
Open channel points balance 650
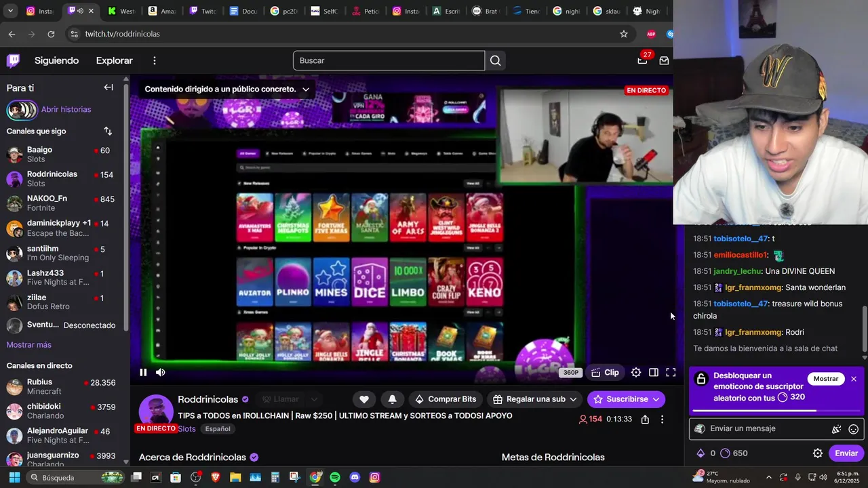coord(734,453)
